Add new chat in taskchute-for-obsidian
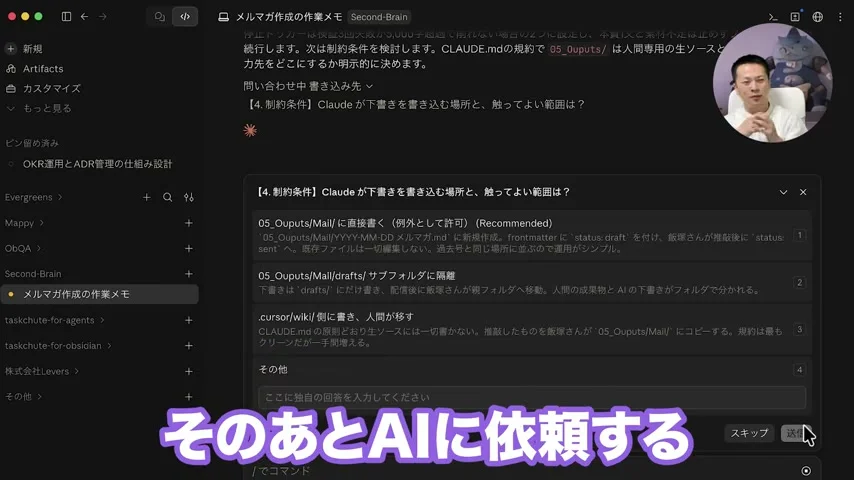This screenshot has height=480, width=854. (188, 346)
